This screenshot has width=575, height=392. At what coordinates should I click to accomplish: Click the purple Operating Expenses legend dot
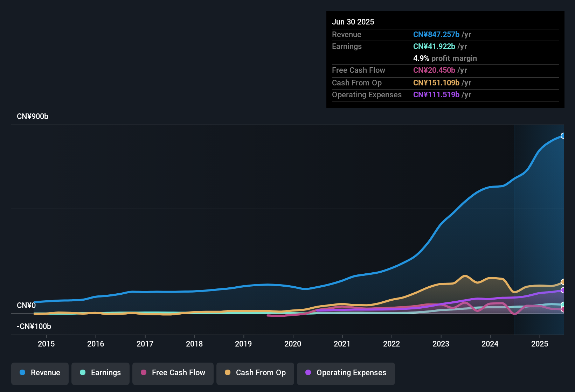308,372
